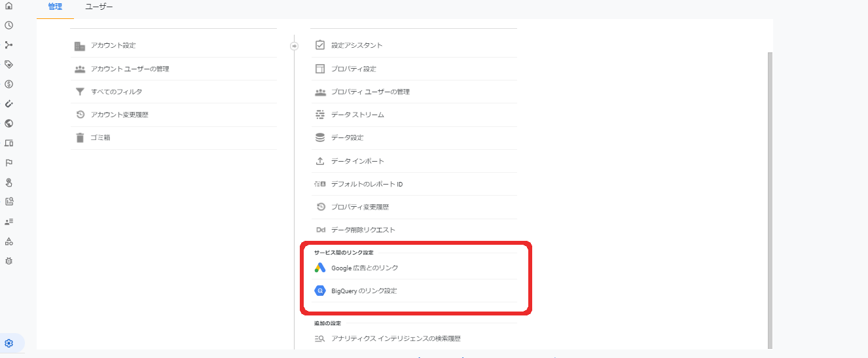The image size is (868, 358).
Task: Open データ削除リクエスト
Action: [x=363, y=230]
